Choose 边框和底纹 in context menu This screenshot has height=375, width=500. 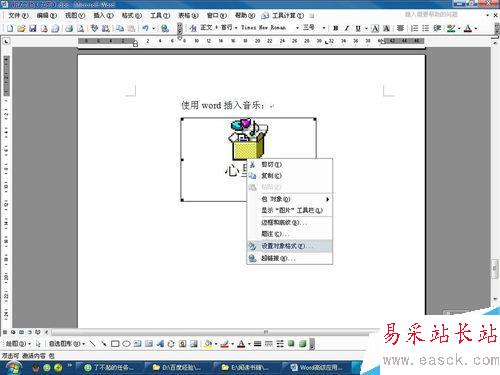pos(290,222)
